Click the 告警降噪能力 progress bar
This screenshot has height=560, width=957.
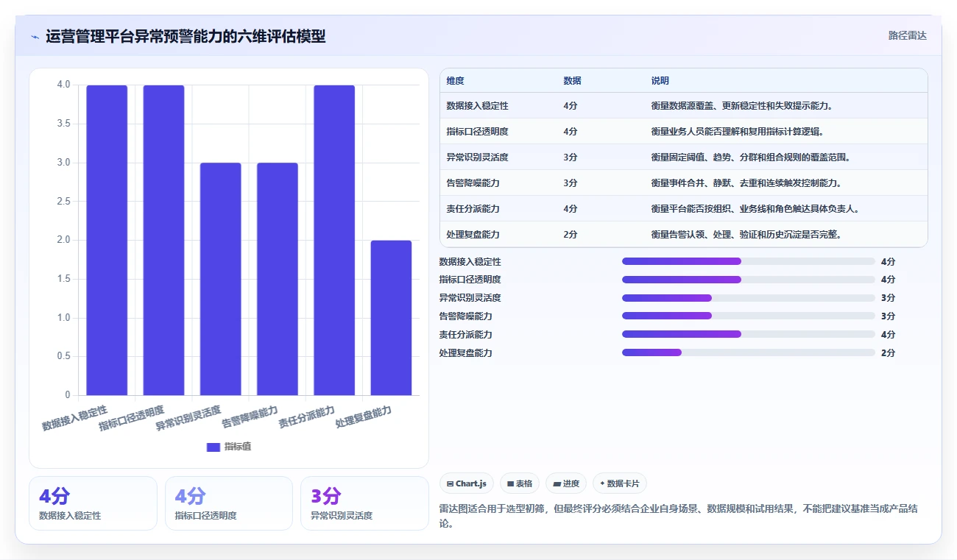[749, 316]
